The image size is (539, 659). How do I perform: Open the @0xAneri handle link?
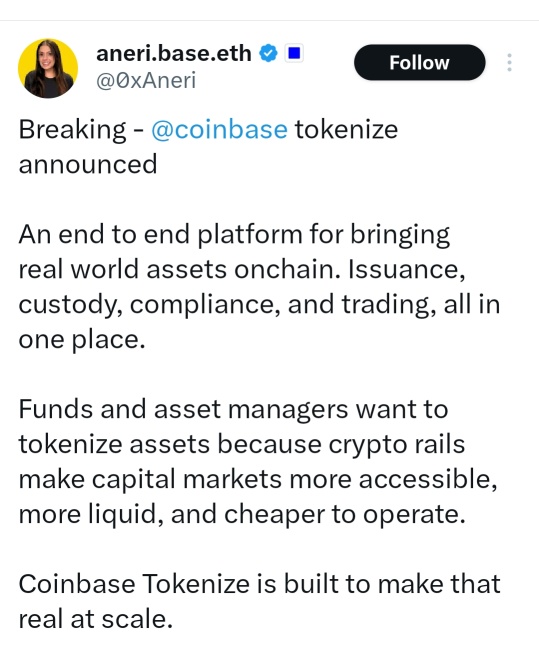click(146, 80)
